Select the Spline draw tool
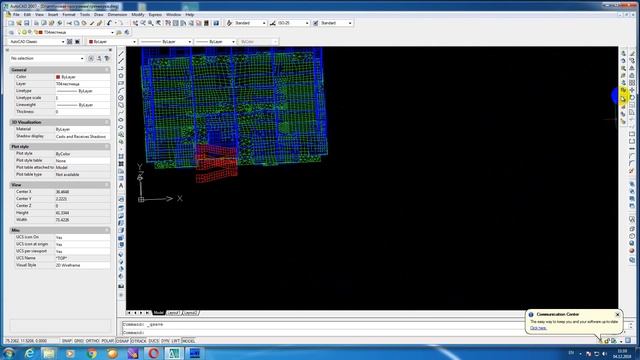This screenshot has height=360, width=640. click(121, 112)
